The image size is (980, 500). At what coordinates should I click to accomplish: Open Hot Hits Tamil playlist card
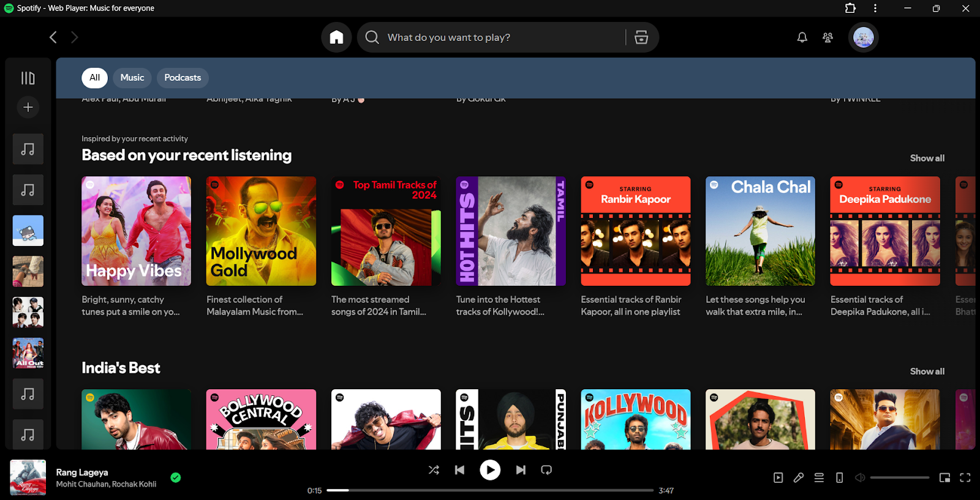[x=511, y=248]
